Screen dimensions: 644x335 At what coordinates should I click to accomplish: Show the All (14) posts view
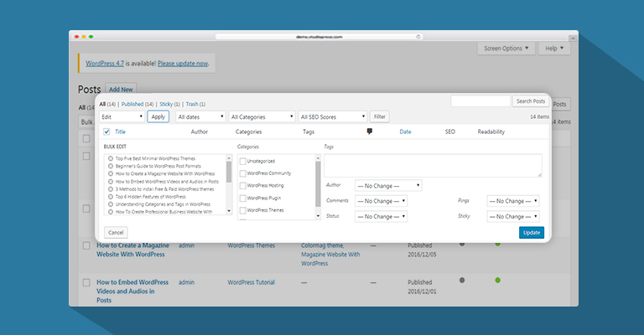(x=107, y=104)
